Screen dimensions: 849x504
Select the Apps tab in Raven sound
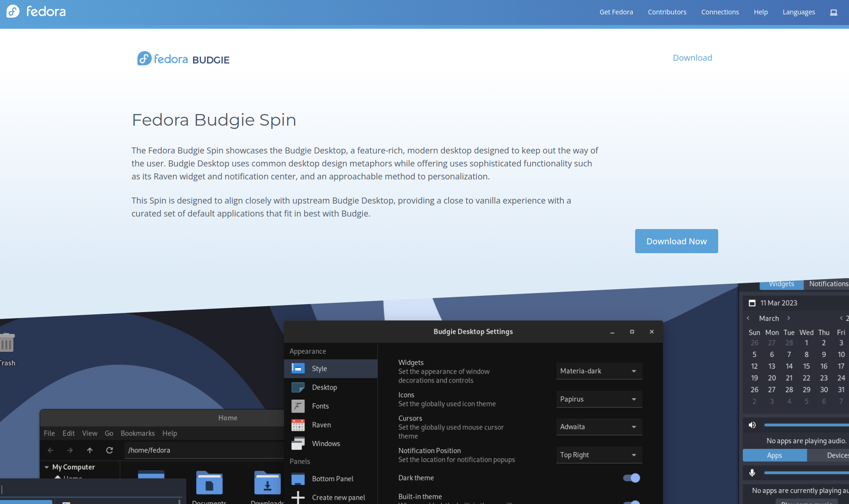pyautogui.click(x=774, y=455)
